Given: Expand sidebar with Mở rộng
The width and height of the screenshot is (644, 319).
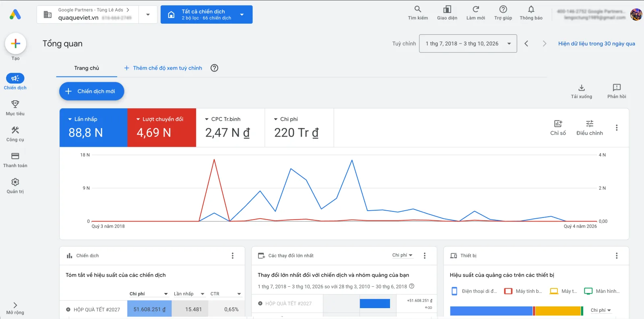Looking at the screenshot, I should click(x=15, y=308).
